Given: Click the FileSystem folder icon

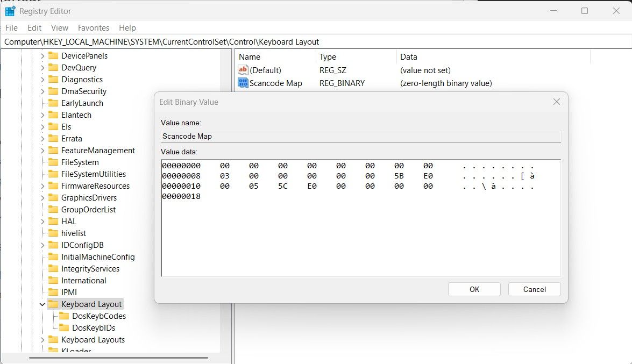Looking at the screenshot, I should click(53, 162).
